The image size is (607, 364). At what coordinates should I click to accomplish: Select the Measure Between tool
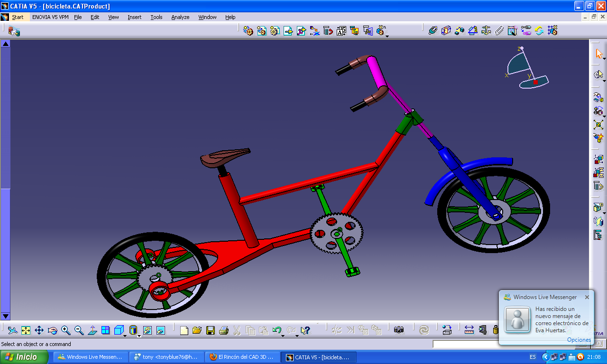coord(469,330)
